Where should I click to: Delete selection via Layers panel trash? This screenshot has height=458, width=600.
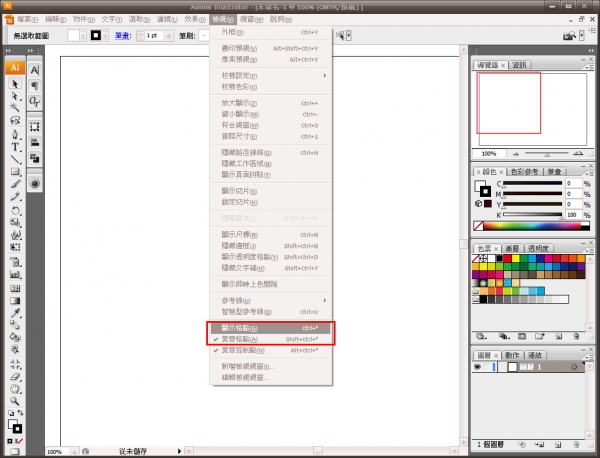[576, 445]
